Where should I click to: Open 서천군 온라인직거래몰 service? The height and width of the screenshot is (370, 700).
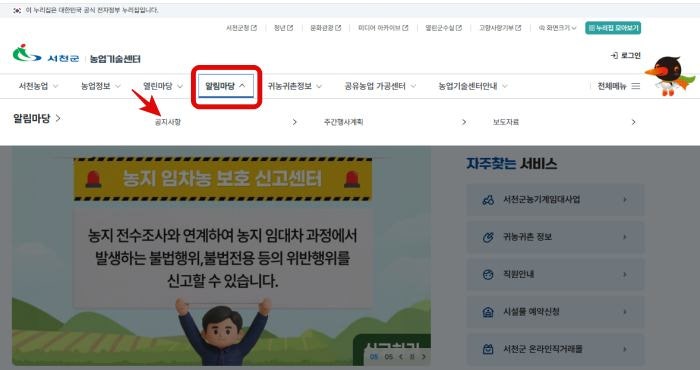tap(555, 349)
